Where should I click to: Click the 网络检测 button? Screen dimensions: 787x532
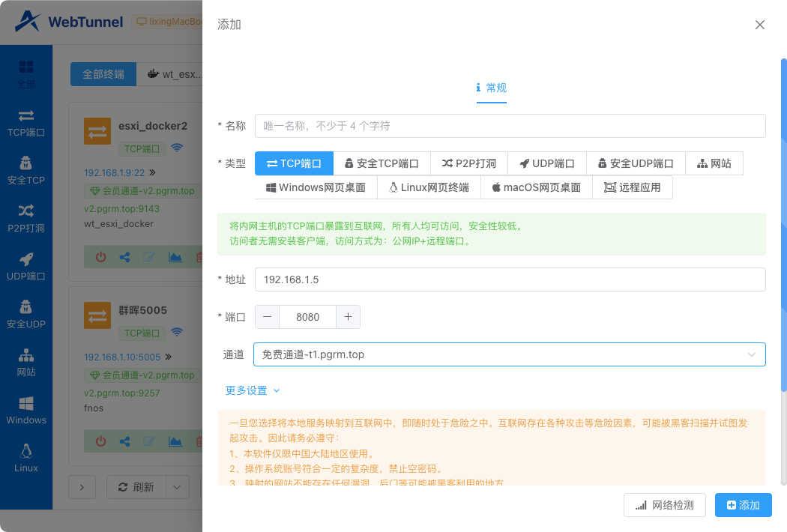click(664, 505)
